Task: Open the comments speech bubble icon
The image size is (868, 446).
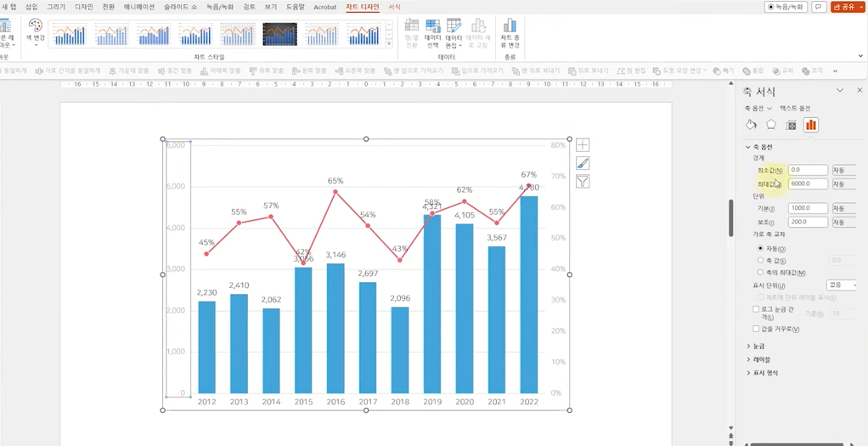Action: [818, 7]
